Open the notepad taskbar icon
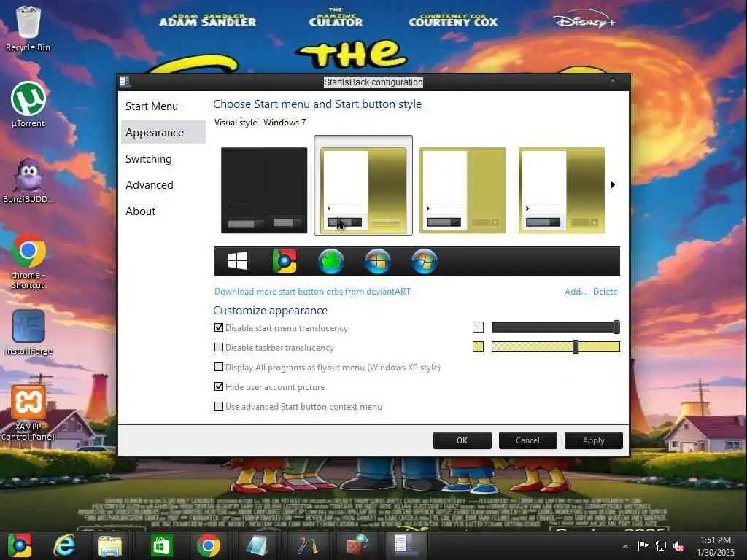Viewport: 747px width, 560px height. 256,545
